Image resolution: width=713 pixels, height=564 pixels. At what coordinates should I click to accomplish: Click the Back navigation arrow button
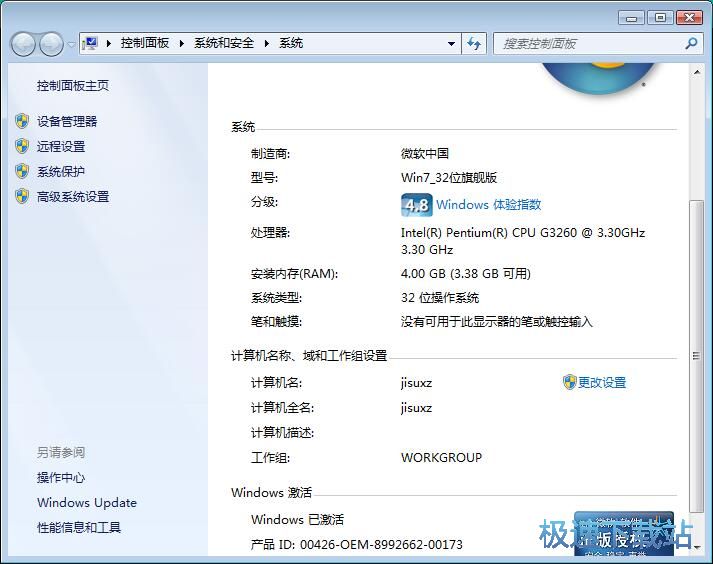(23, 44)
